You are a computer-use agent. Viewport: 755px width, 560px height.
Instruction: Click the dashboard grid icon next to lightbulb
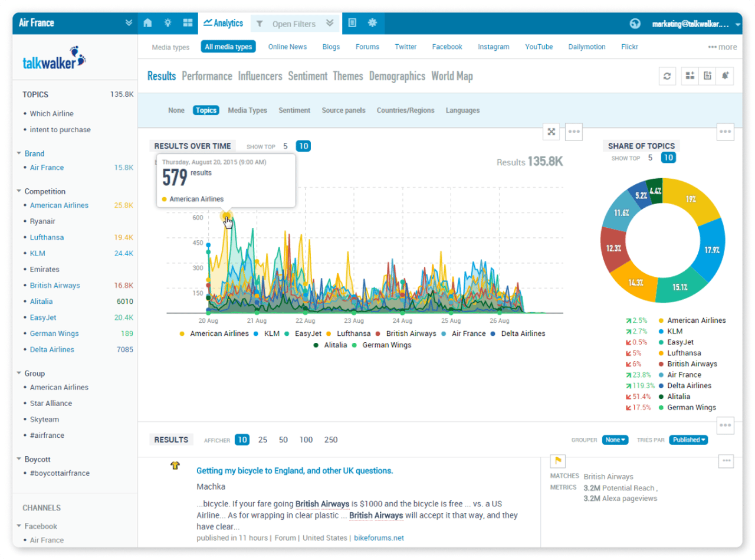[187, 22]
